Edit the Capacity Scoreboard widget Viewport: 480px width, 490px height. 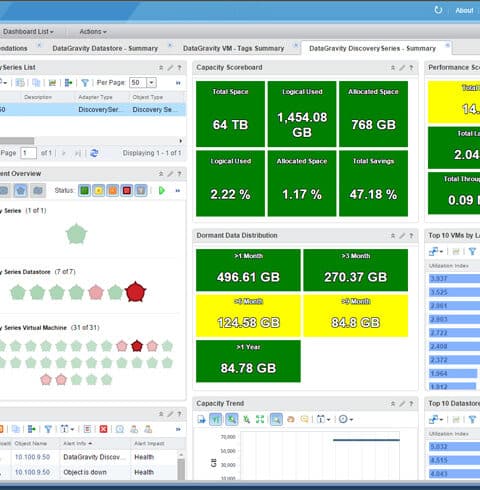402,68
